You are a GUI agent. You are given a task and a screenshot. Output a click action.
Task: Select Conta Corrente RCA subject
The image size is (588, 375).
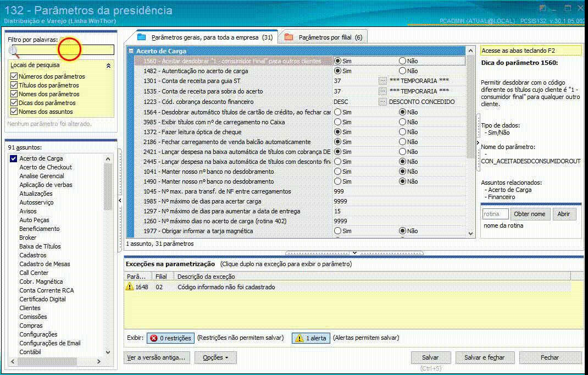[47, 290]
